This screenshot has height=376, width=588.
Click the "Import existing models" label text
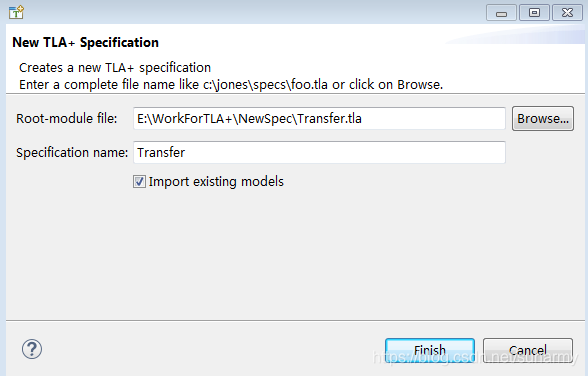[x=216, y=181]
